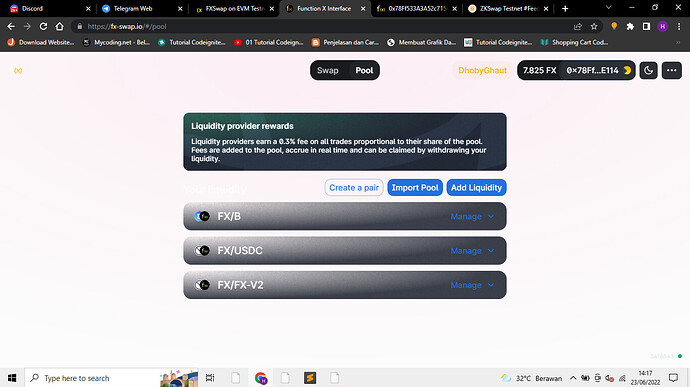Image resolution: width=690 pixels, height=387 pixels.
Task: Open the Windows Task View icon
Action: pyautogui.click(x=210, y=378)
